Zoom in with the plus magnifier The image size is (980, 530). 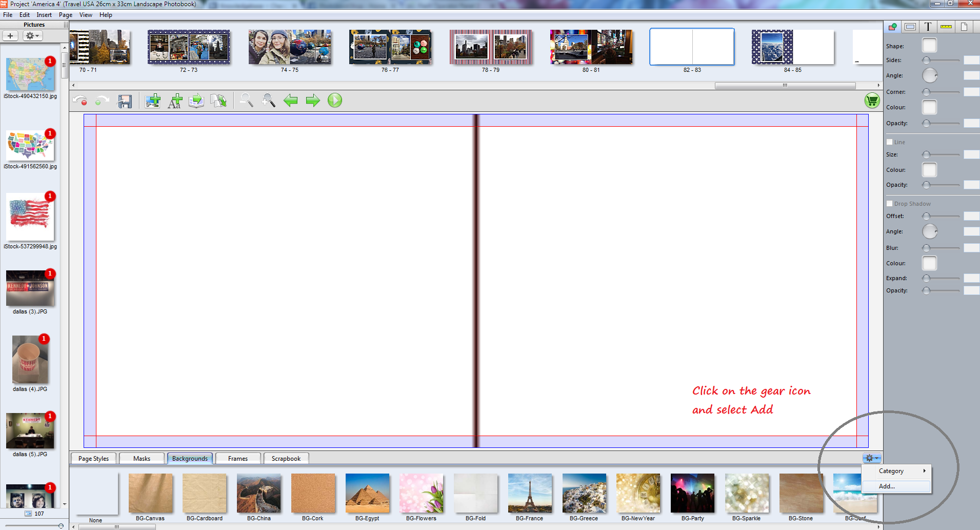(x=269, y=100)
